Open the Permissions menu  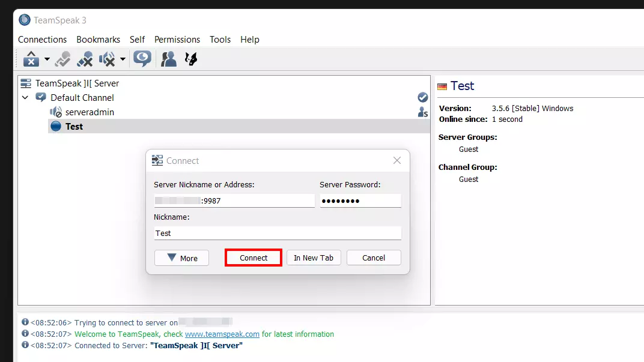click(x=177, y=40)
